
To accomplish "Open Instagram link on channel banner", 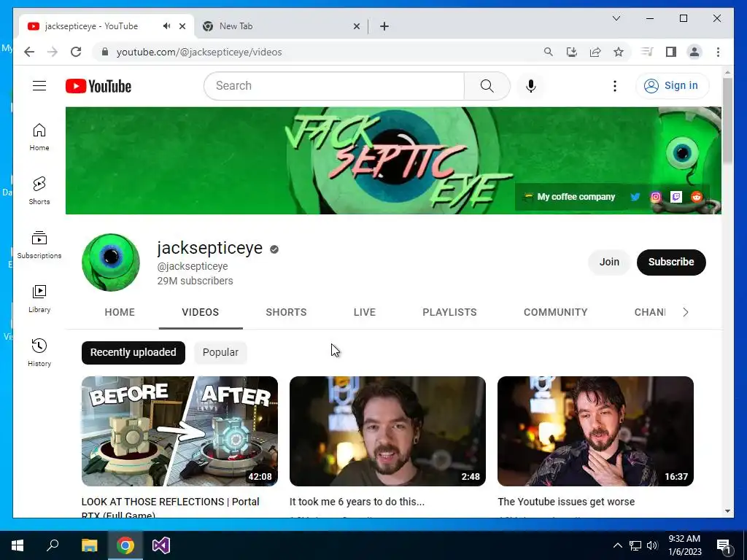I will click(656, 197).
